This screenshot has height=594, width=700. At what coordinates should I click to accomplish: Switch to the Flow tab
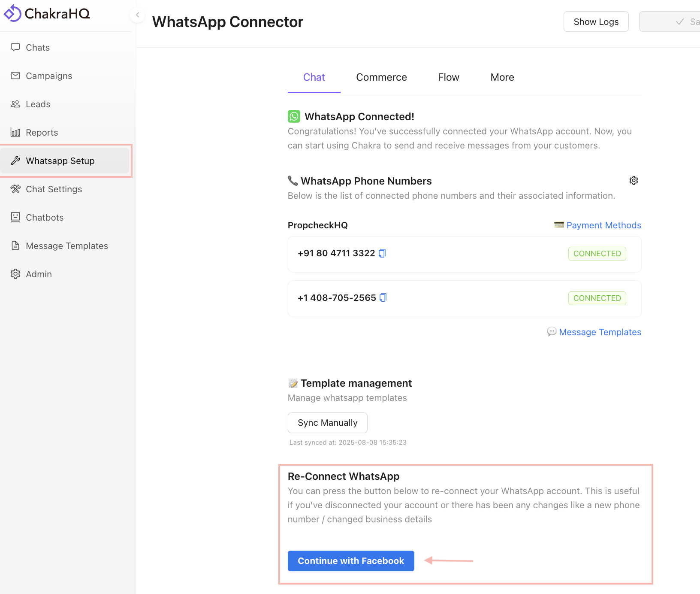(449, 77)
